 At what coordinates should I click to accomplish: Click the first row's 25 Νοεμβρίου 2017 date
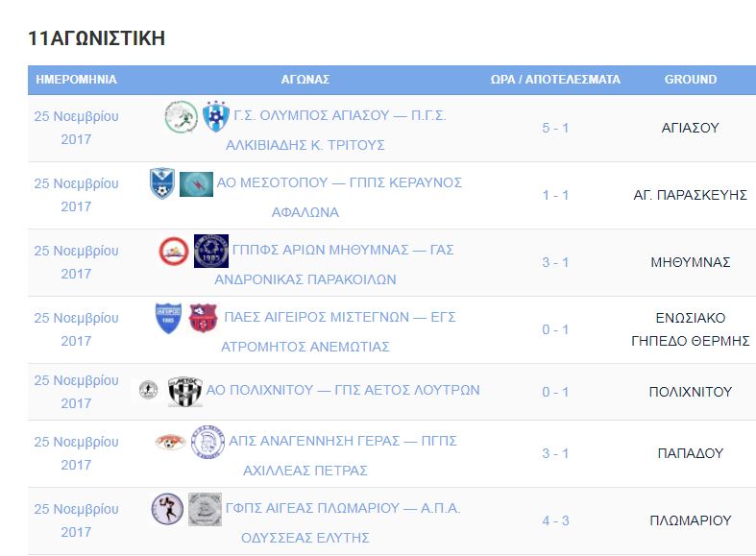(76, 128)
